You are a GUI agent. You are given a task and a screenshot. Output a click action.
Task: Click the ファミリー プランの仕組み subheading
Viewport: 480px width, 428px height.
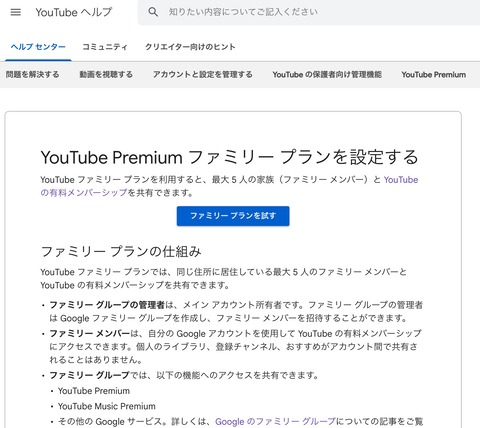point(121,252)
